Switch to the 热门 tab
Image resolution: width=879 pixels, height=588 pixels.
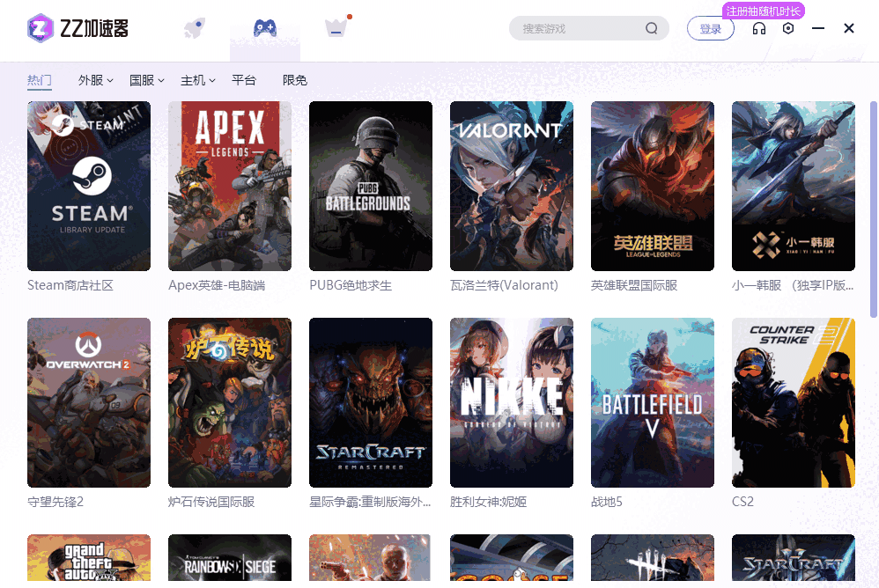click(x=39, y=80)
